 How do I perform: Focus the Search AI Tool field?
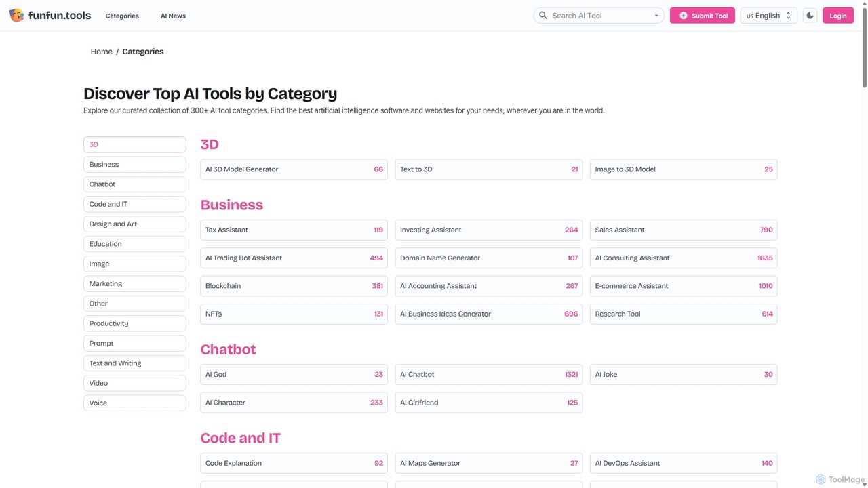click(599, 16)
